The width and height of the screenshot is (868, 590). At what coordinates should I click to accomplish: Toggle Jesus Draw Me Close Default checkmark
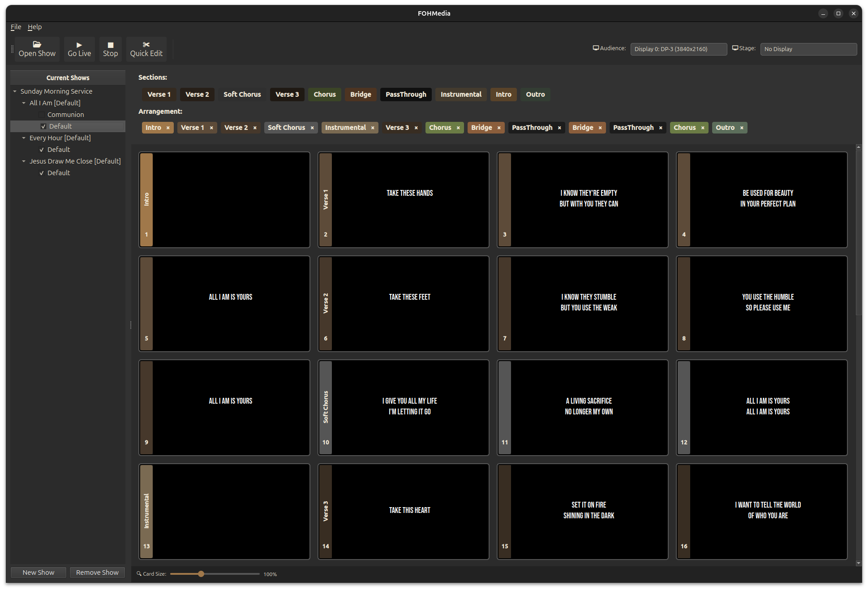(x=42, y=173)
